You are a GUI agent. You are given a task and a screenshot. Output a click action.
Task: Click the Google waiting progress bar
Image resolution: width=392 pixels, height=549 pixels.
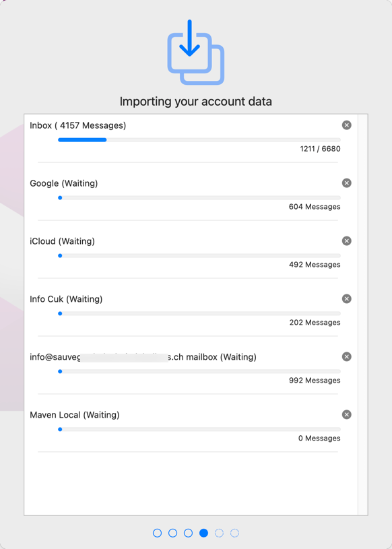tap(199, 198)
